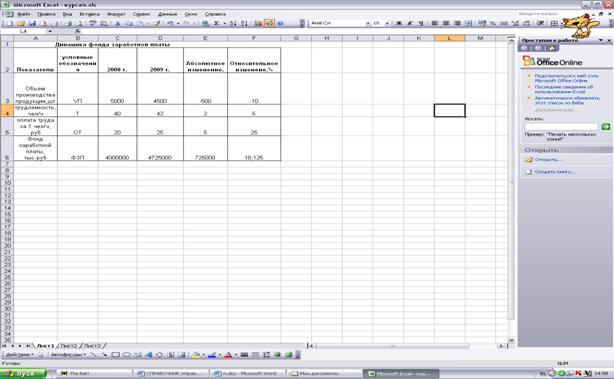Open the Arial Cyr font dropdown
The image size is (614, 379).
(x=368, y=23)
